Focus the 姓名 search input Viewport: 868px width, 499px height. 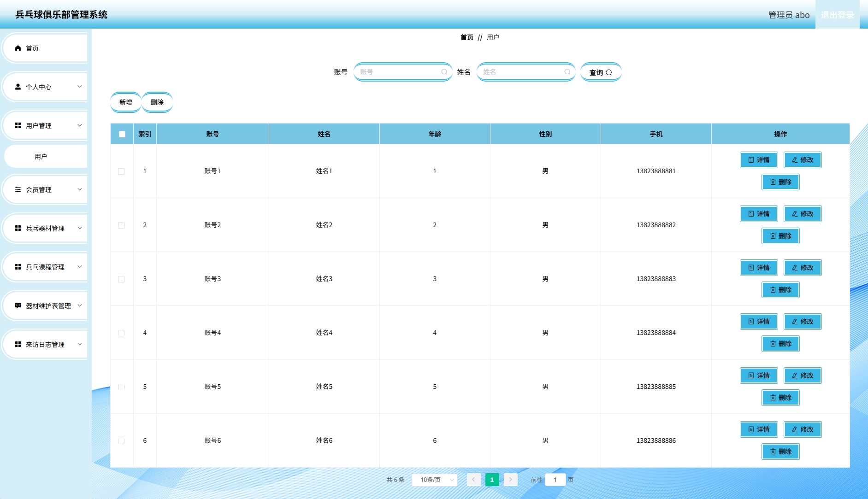click(526, 72)
